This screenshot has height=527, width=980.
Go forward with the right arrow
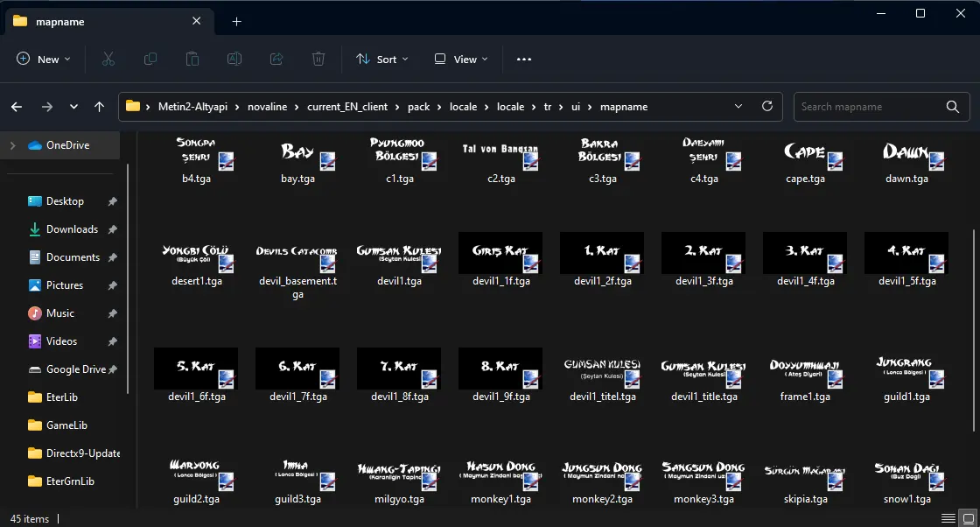pos(47,107)
